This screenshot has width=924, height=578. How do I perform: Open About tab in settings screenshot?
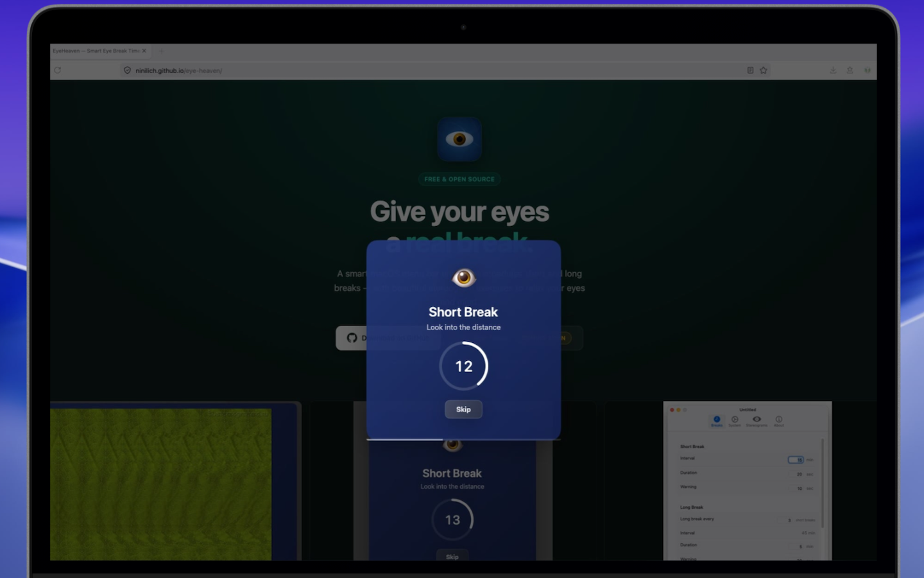[x=778, y=421]
